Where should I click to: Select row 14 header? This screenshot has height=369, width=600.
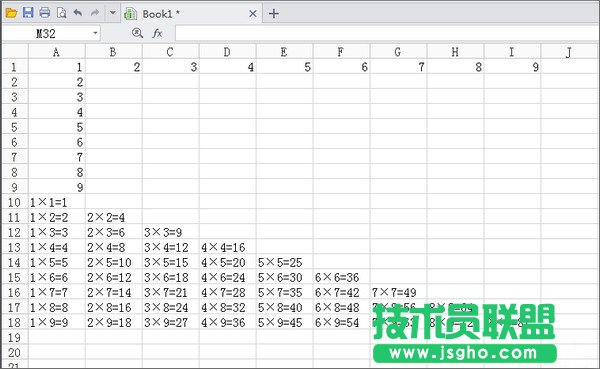pyautogui.click(x=15, y=262)
